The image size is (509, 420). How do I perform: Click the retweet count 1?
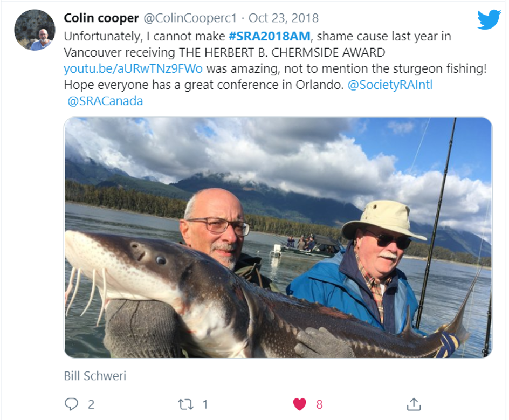tap(205, 404)
